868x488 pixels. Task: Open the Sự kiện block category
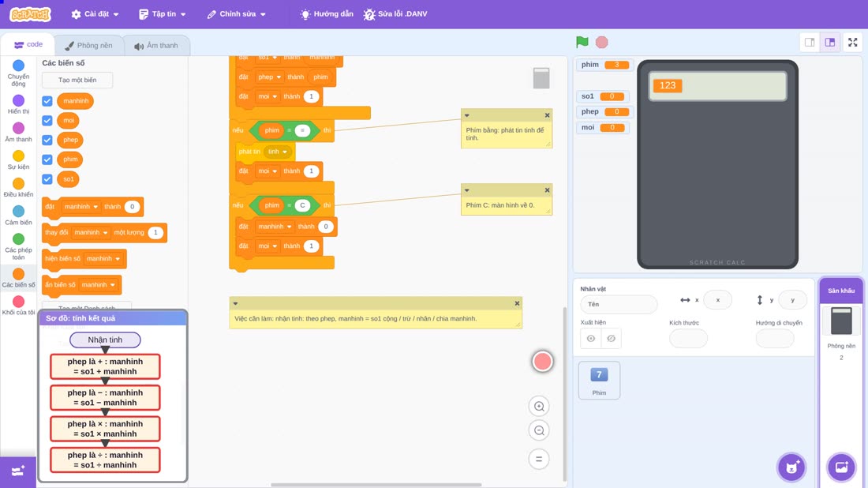[x=18, y=160]
